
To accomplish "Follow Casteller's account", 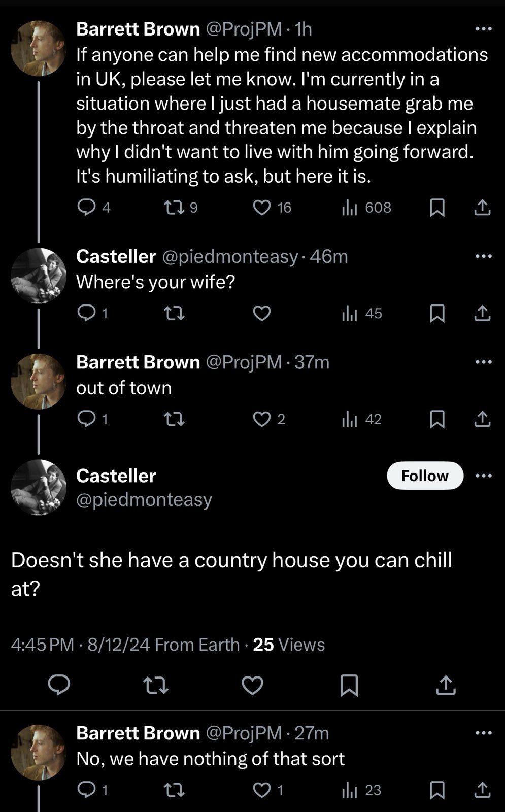I will point(425,476).
